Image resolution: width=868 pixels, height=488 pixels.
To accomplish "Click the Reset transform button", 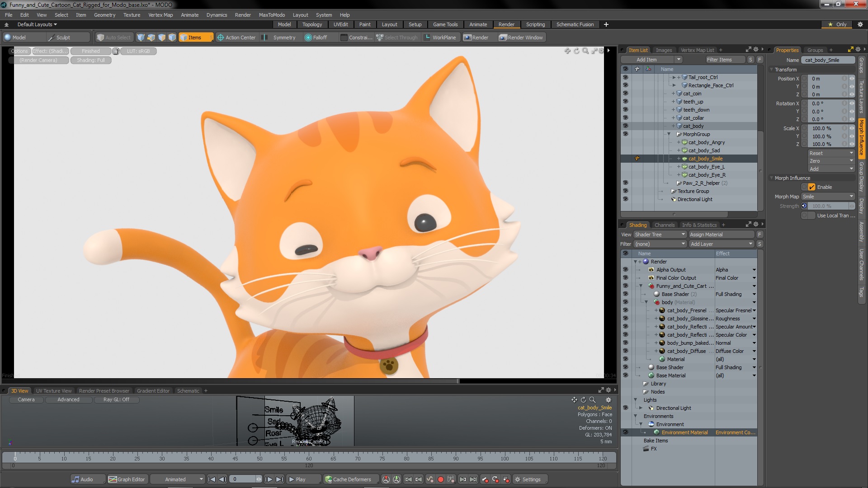I will click(829, 153).
